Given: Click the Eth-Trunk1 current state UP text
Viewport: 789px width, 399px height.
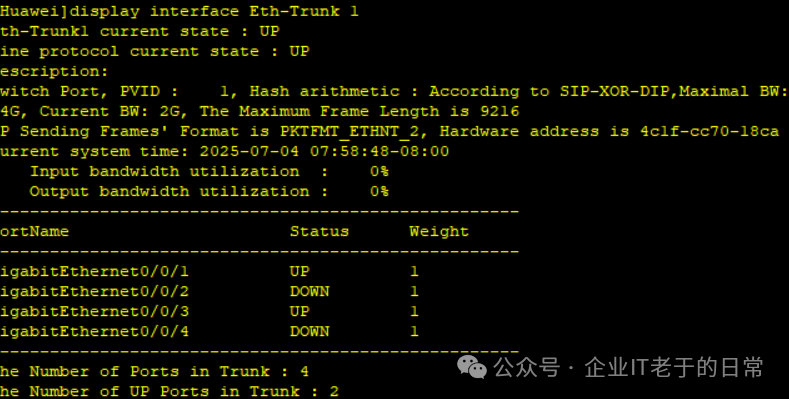Looking at the screenshot, I should click(139, 31).
